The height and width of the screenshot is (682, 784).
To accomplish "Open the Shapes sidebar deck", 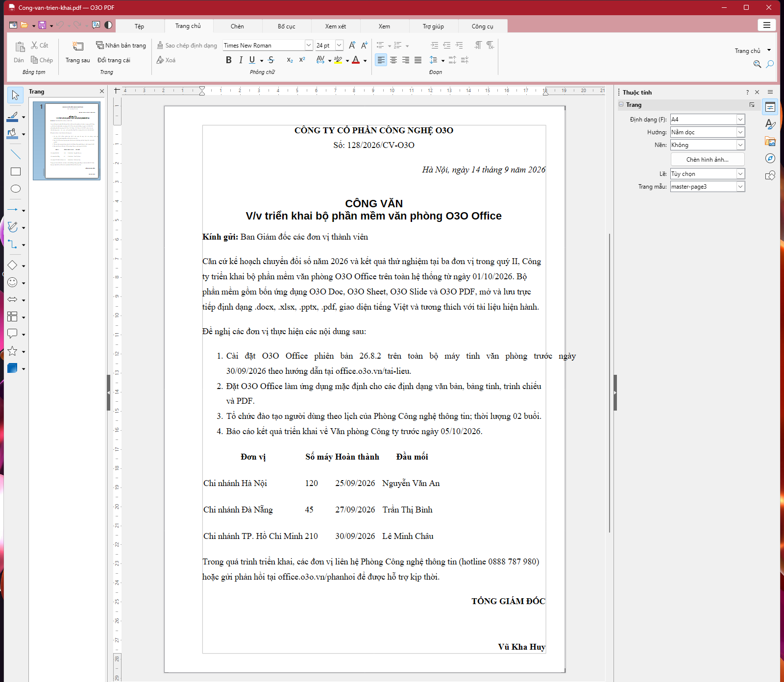I will 770,175.
